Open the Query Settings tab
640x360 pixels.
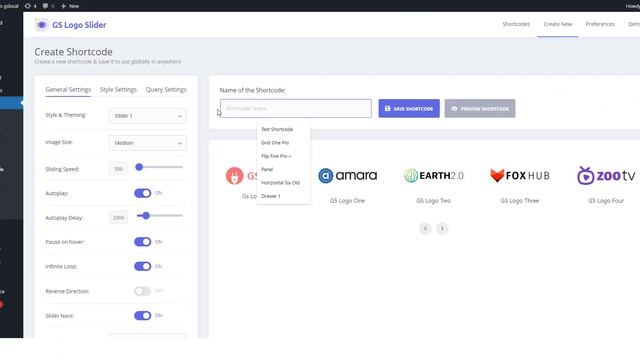pos(166,89)
